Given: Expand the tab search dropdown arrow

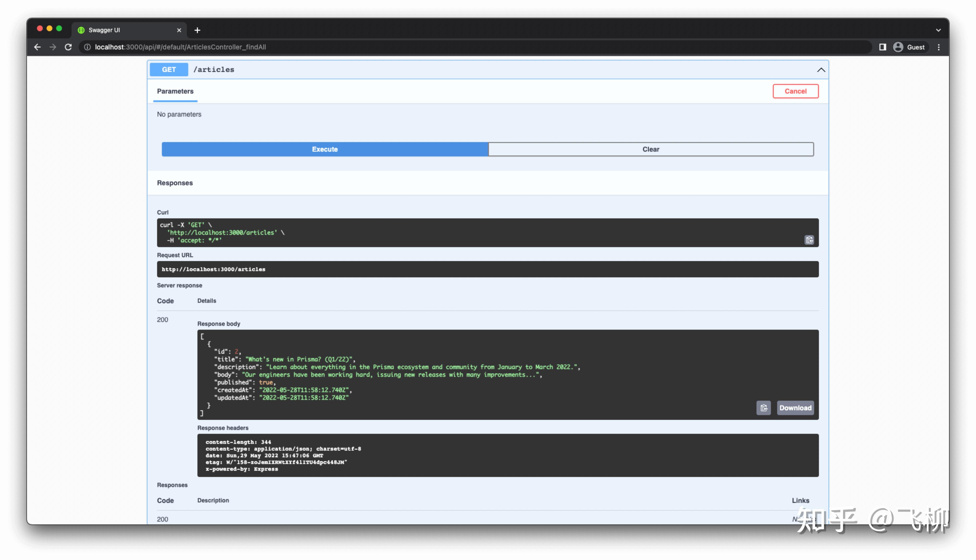Looking at the screenshot, I should (x=938, y=30).
